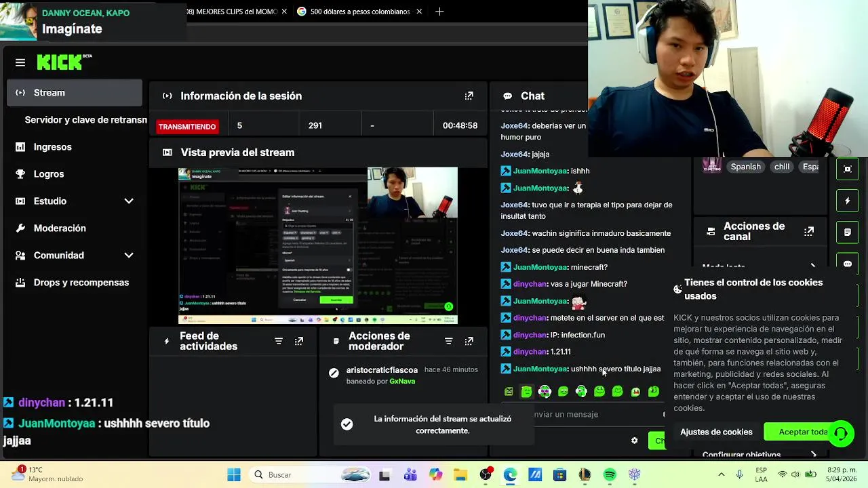This screenshot has height=488, width=868.
Task: Open File Explorer from the taskbar
Action: click(460, 475)
